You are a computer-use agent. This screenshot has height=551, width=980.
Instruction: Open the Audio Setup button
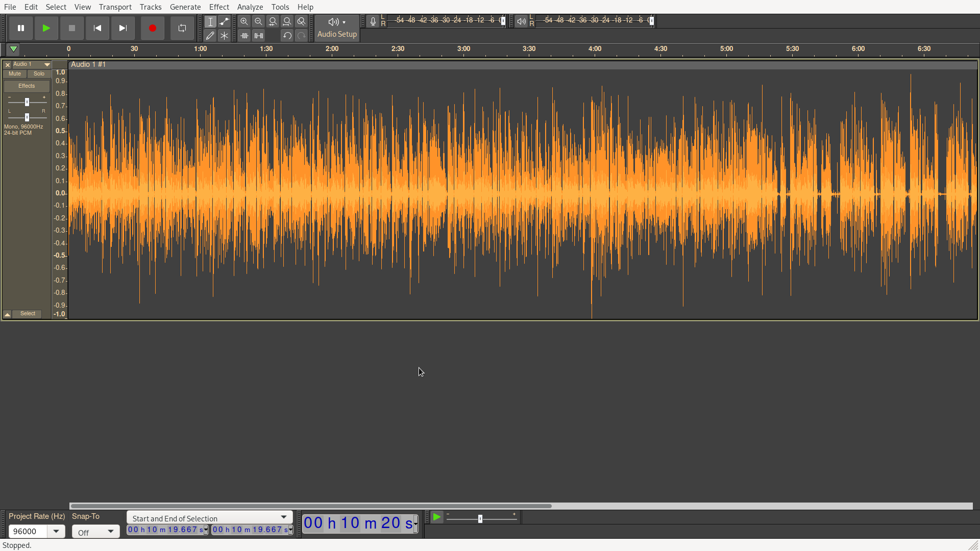[337, 28]
